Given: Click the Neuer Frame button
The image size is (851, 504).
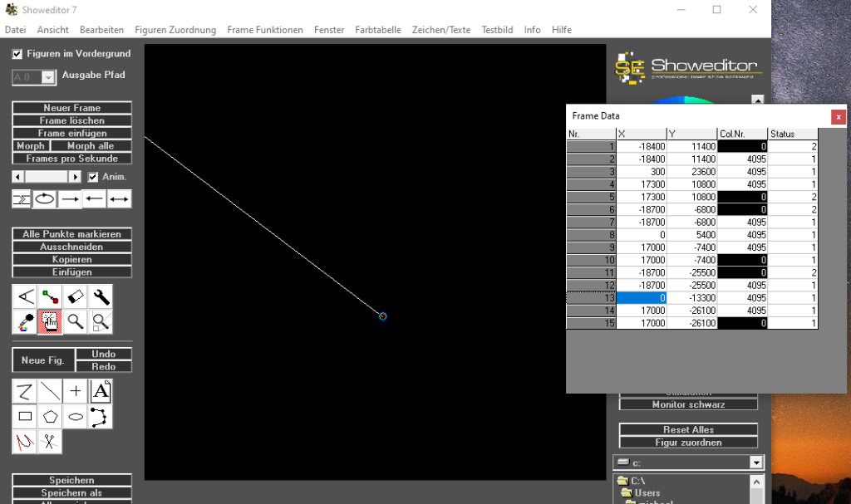Looking at the screenshot, I should coord(71,108).
